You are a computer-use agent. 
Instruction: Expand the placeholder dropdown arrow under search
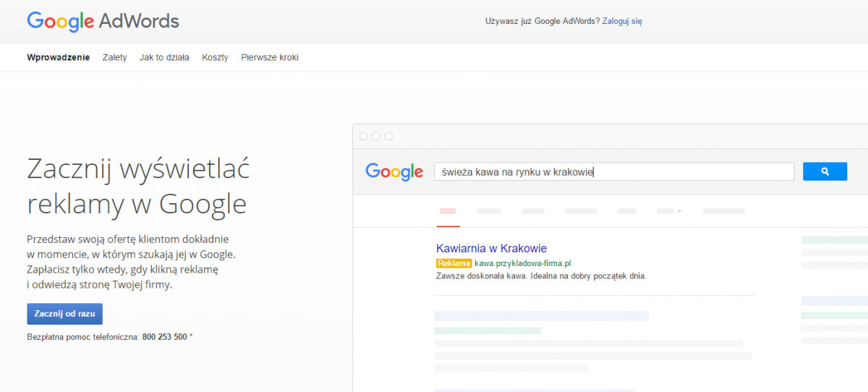679,211
